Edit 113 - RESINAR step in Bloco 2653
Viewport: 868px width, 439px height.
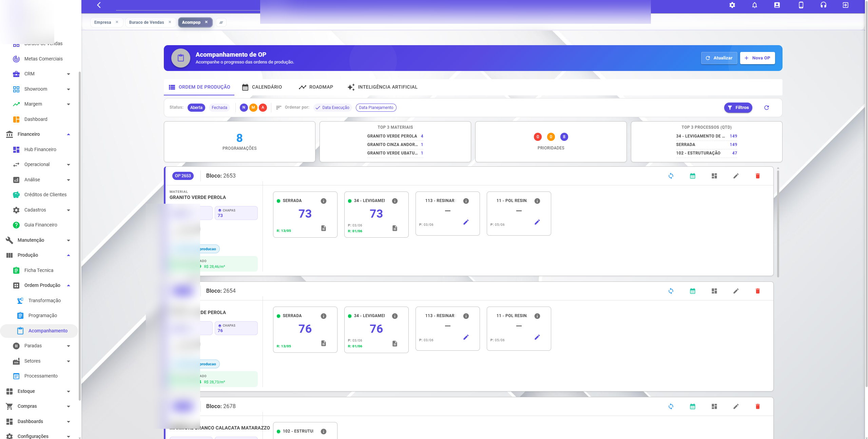(466, 222)
